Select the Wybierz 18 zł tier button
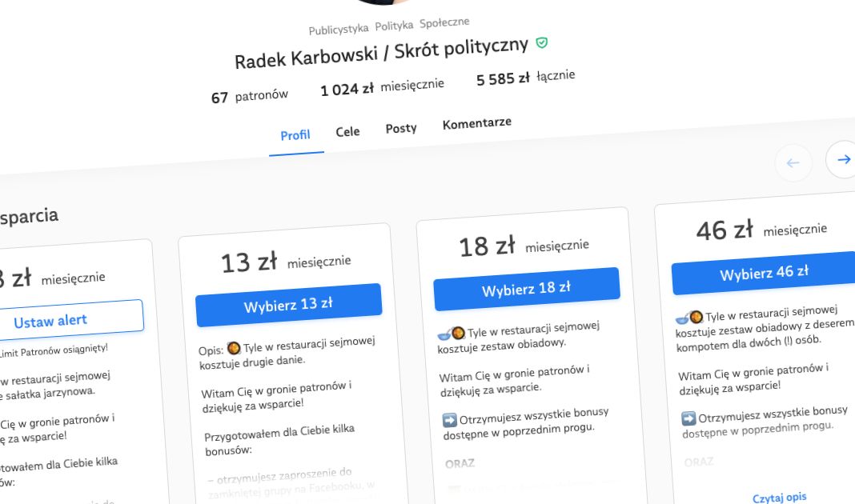Viewport: 855px width, 504px height. coord(526,289)
